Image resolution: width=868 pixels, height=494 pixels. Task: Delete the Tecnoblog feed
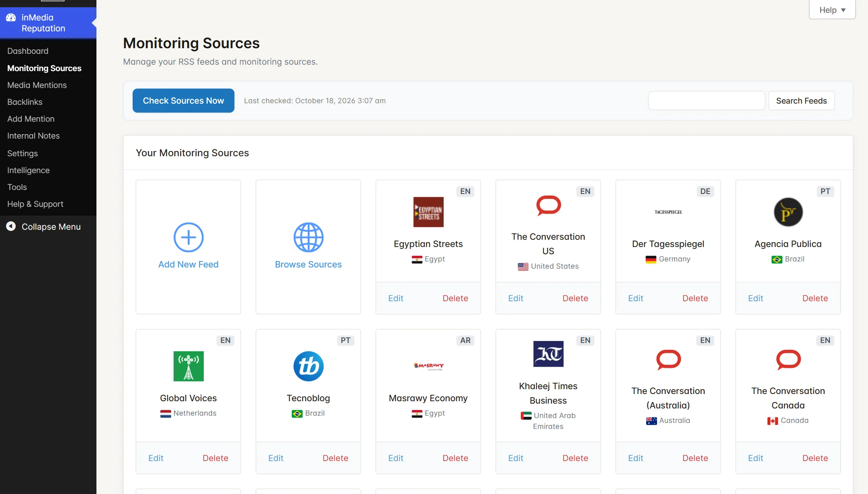[x=335, y=458]
